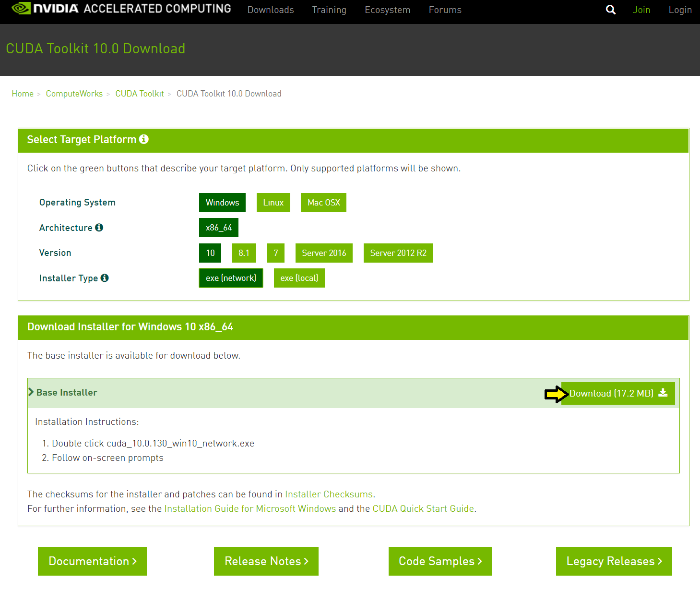This screenshot has width=700, height=591.
Task: Click 'Download Installer for Windows 10 x86_64' header
Action: (x=130, y=326)
